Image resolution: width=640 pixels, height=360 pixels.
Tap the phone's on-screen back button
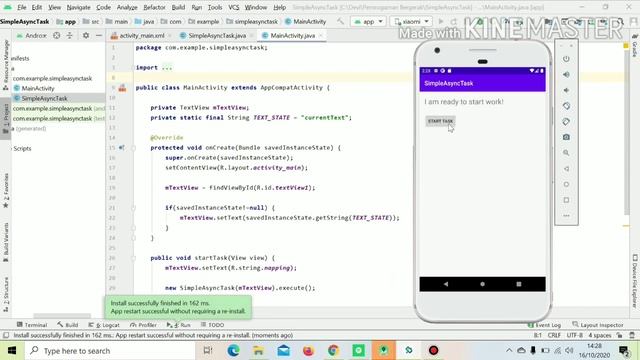click(446, 284)
